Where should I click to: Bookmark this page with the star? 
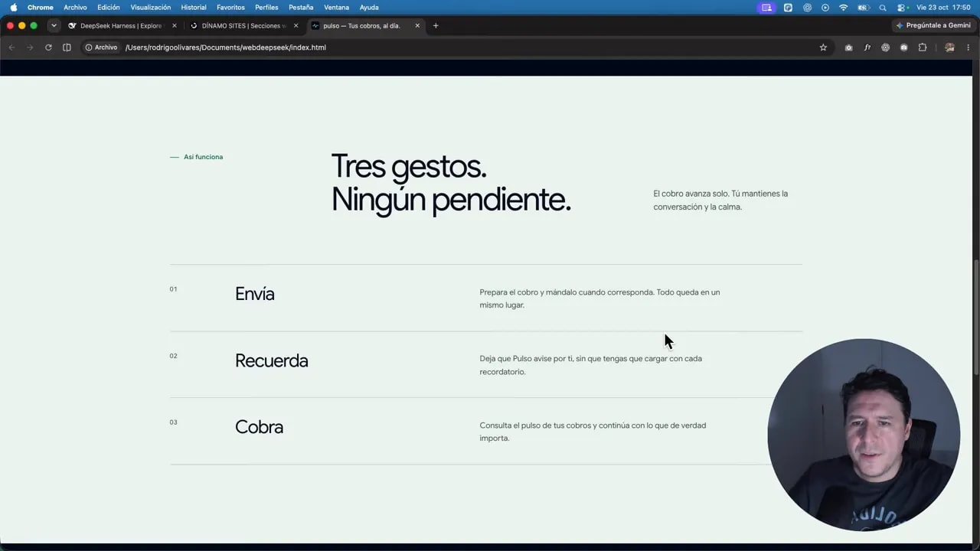click(823, 47)
